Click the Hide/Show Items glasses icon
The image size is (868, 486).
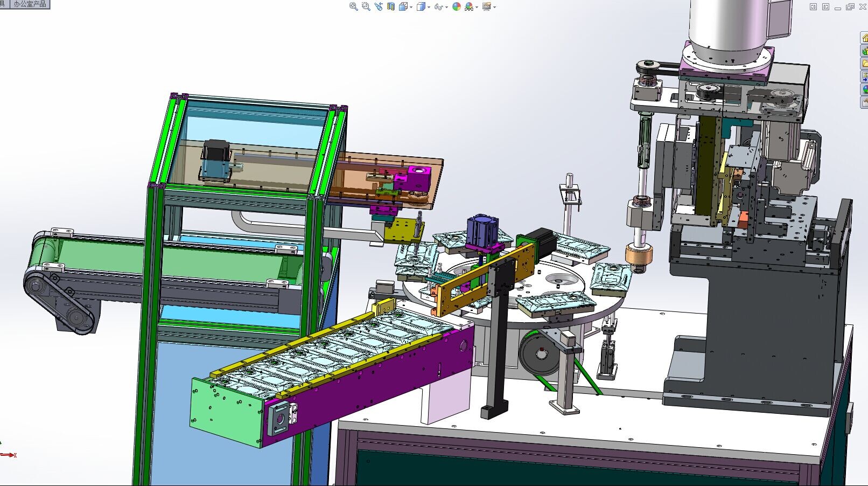coord(438,7)
